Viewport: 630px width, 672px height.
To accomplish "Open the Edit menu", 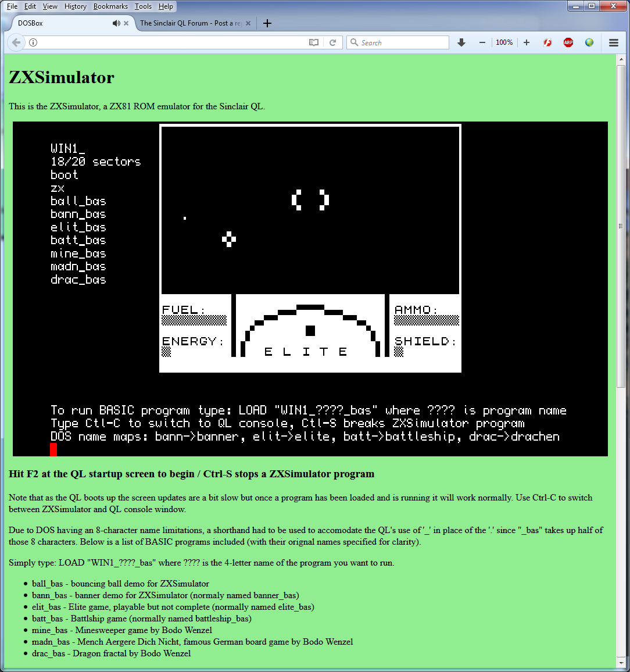I will click(30, 6).
